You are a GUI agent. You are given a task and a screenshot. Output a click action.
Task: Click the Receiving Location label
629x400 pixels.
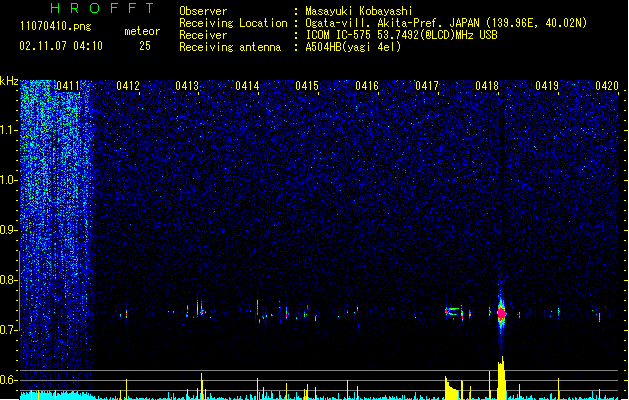tap(233, 23)
